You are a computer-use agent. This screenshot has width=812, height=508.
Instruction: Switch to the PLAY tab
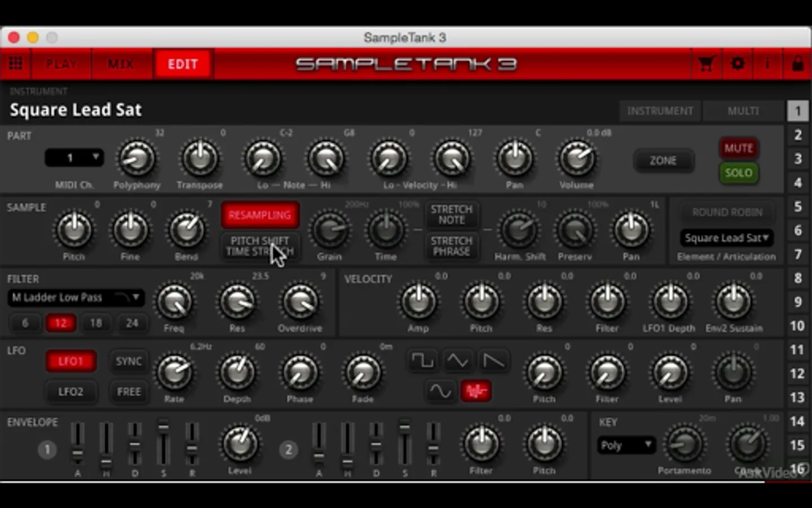click(x=61, y=64)
